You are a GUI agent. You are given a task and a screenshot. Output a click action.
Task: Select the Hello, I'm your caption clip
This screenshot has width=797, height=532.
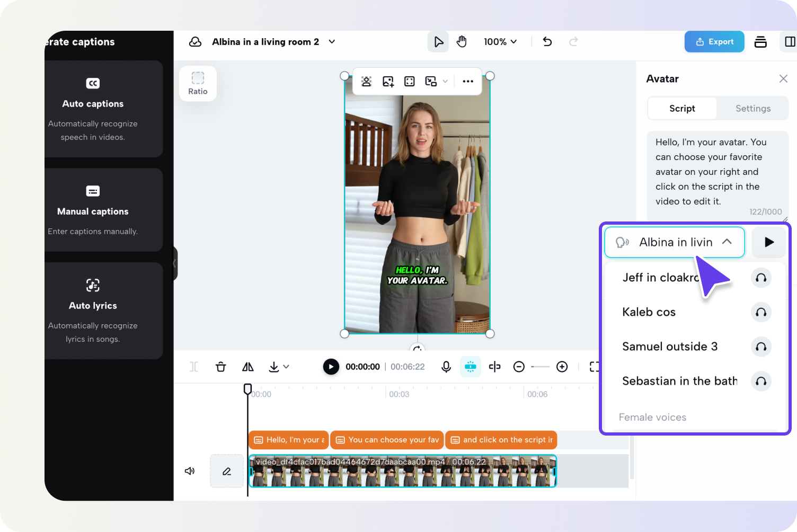point(289,440)
